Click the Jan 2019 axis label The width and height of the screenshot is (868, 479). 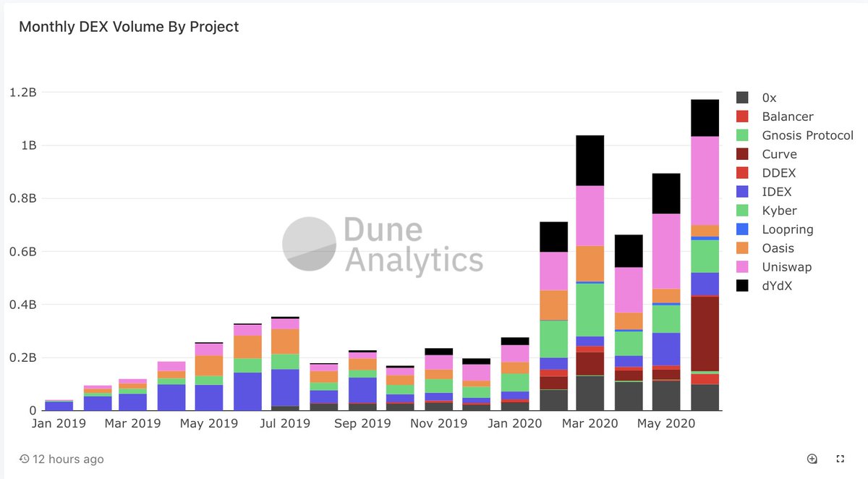[58, 423]
